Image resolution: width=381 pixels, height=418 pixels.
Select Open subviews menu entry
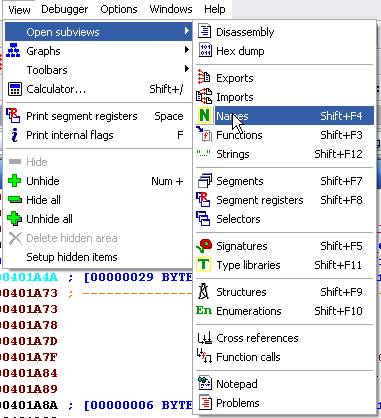click(x=98, y=32)
